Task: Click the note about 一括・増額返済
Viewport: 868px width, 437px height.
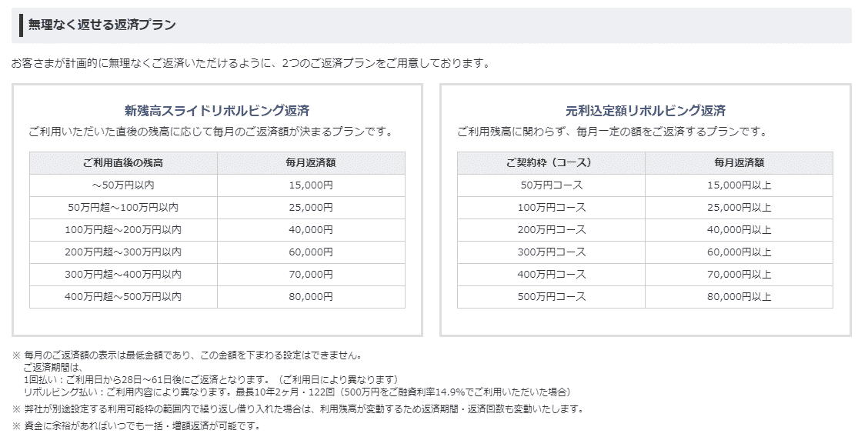Action: coord(135,426)
